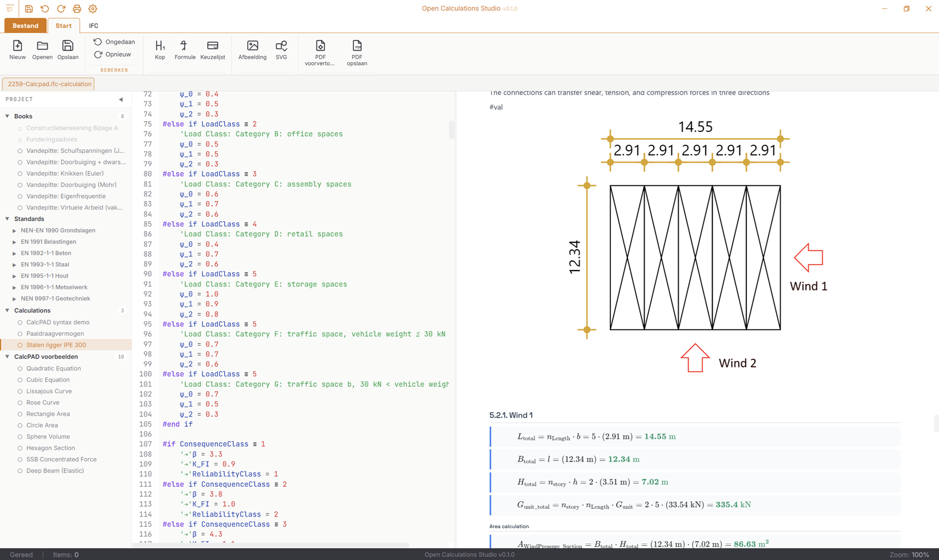Open the quick access menu icon
The height and width of the screenshot is (560, 939).
9,9
